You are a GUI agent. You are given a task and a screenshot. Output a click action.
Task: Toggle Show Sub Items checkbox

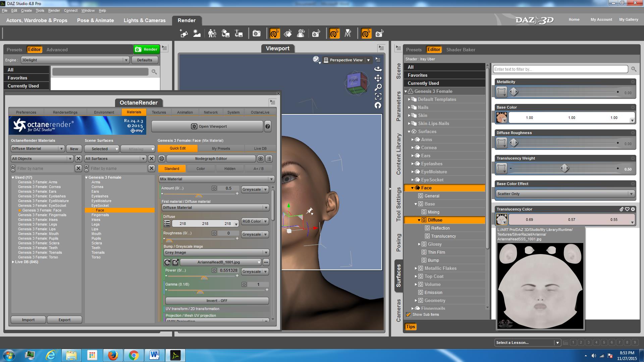click(409, 314)
